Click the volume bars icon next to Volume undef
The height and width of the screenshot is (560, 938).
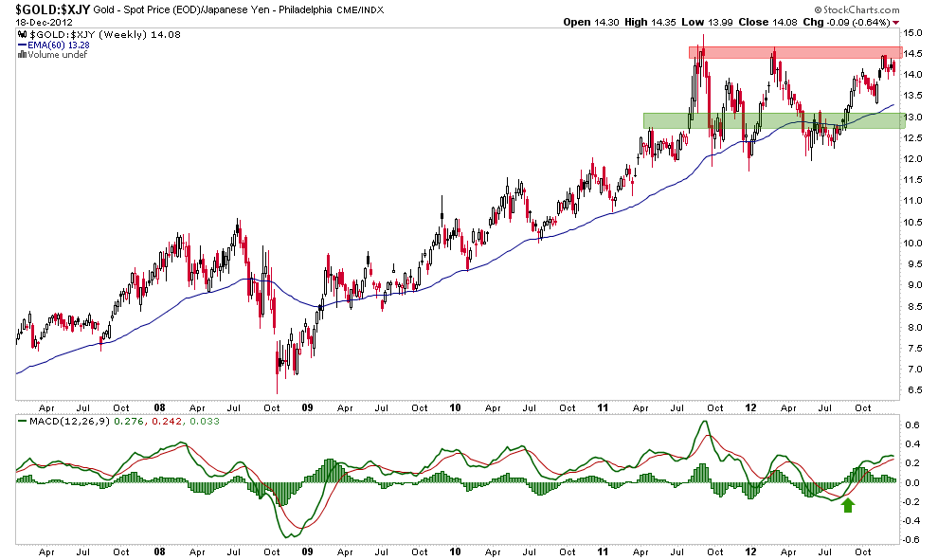[x=21, y=54]
